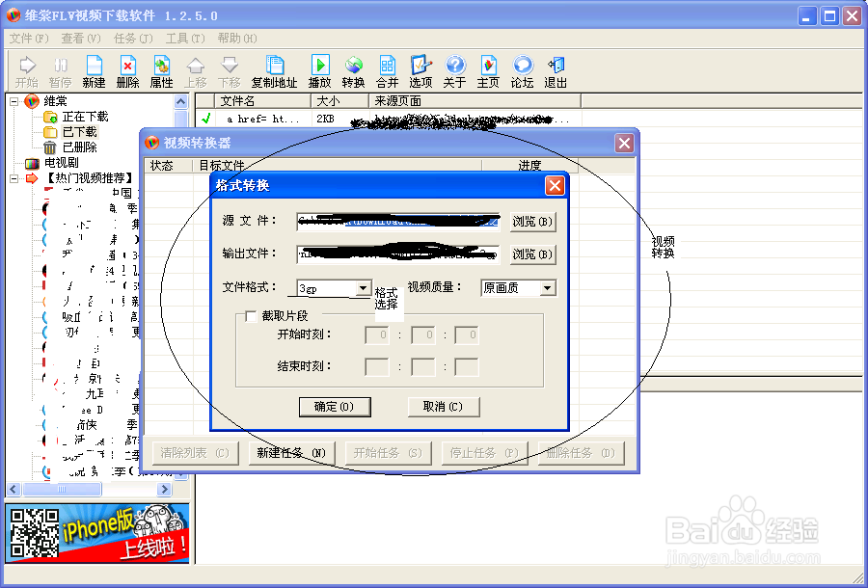The width and height of the screenshot is (868, 588).
Task: Click 开始任务(S) in the 视频转换器 window
Action: pos(388,453)
